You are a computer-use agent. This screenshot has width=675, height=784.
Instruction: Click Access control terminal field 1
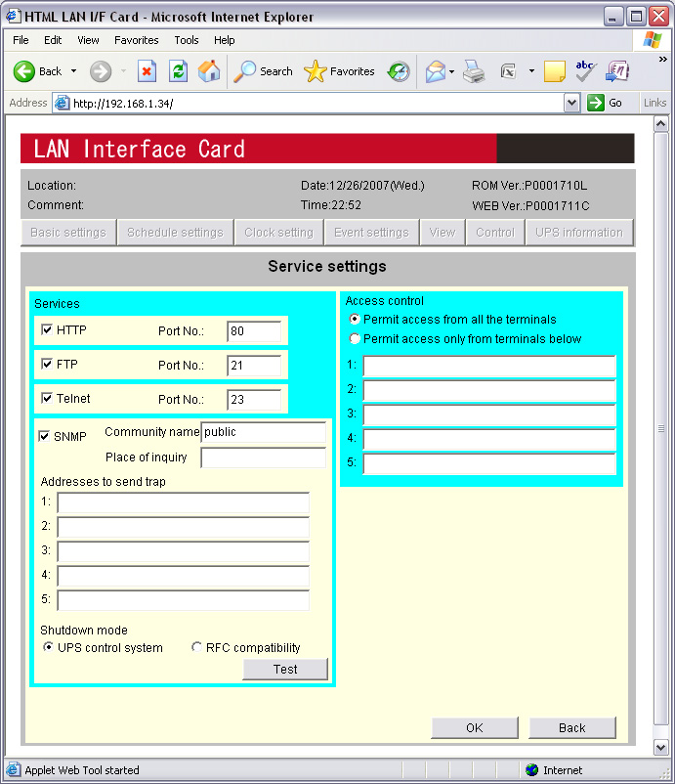pyautogui.click(x=489, y=366)
